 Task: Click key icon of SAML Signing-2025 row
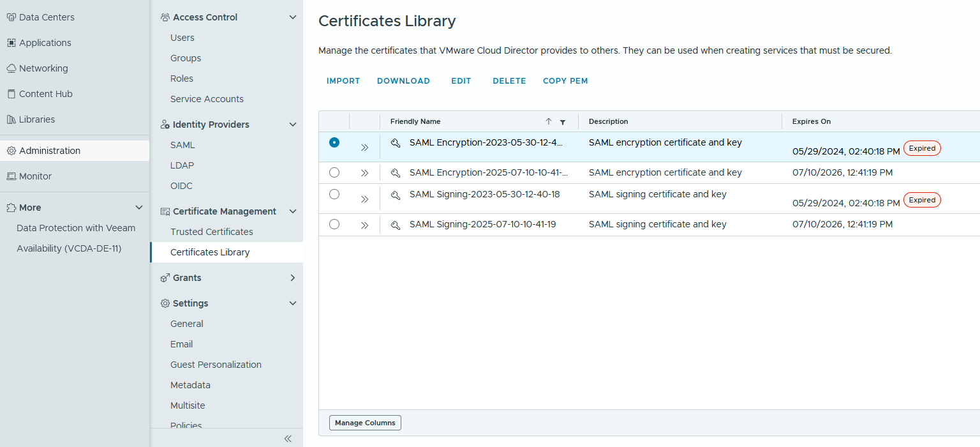click(396, 225)
